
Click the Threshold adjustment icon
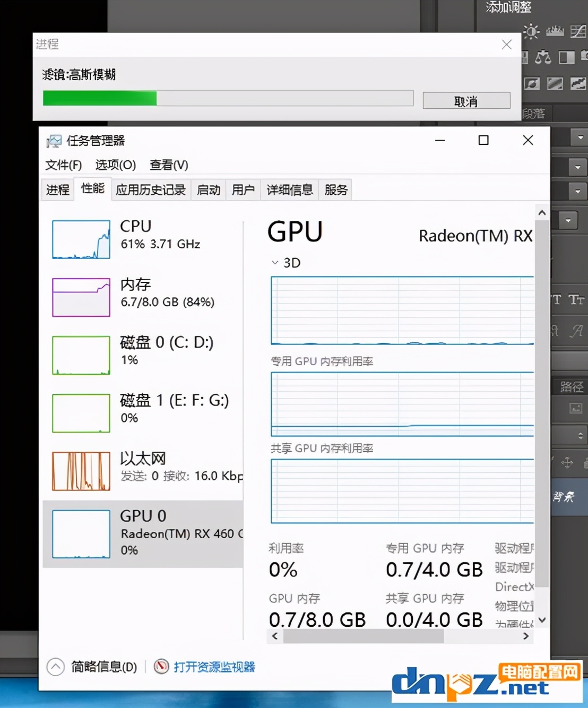pos(577,83)
